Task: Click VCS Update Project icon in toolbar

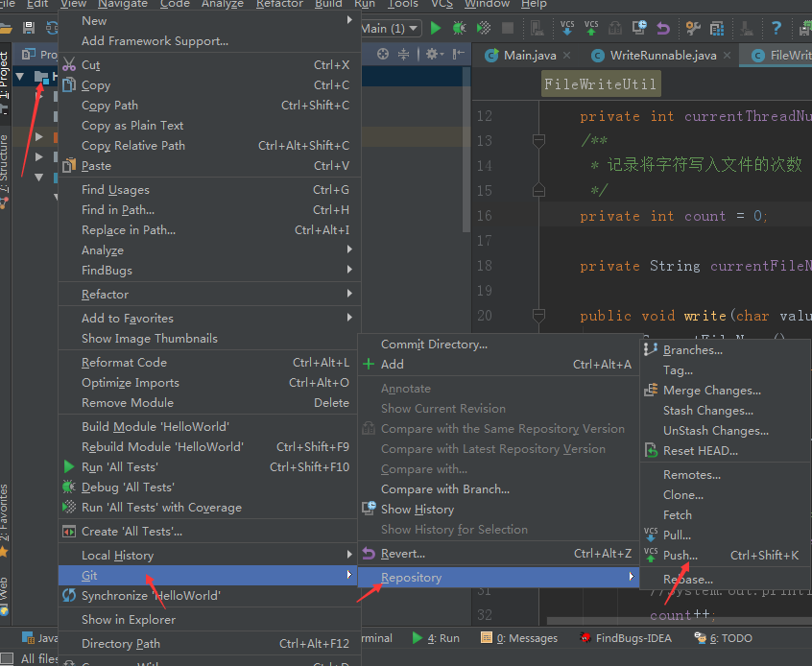Action: point(567,28)
